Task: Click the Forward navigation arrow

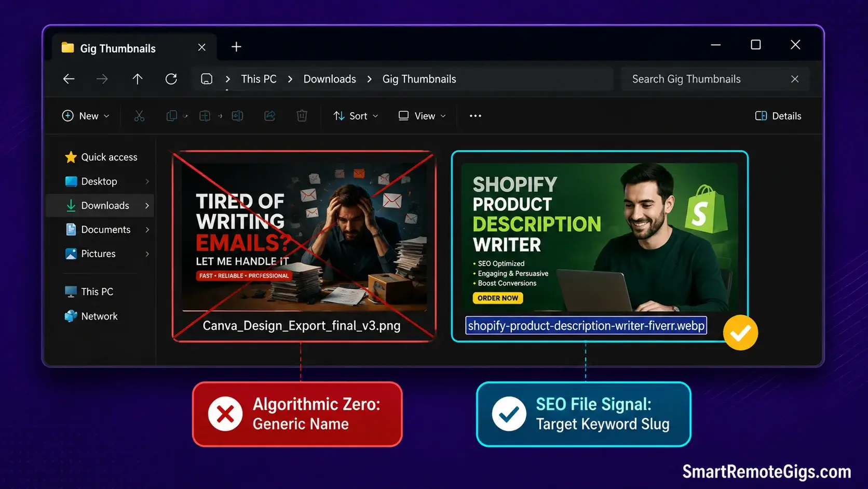Action: pos(102,79)
